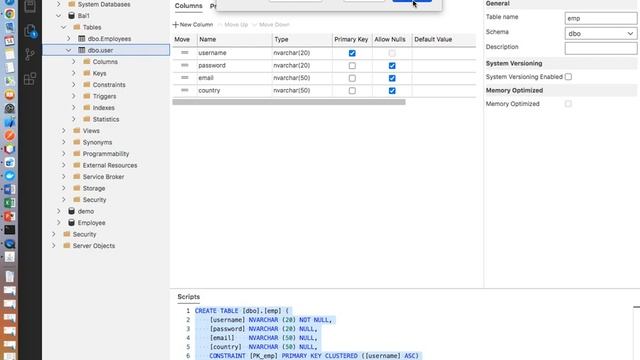Click the move handle of the password row
640x360 pixels.
click(184, 65)
